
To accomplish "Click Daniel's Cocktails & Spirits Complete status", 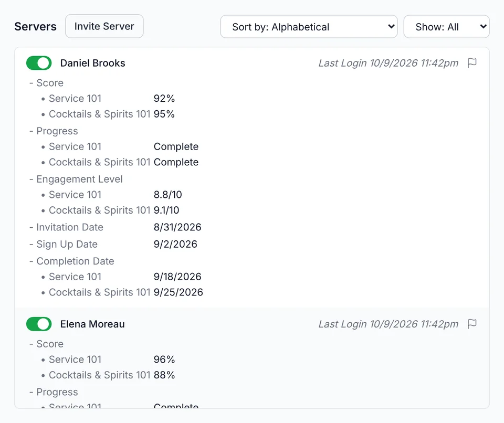I will coord(176,162).
